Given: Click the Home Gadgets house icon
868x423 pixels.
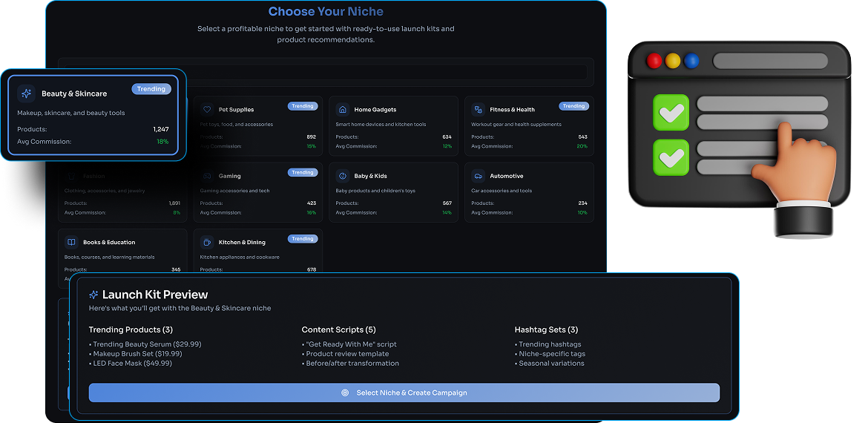Looking at the screenshot, I should tap(342, 109).
